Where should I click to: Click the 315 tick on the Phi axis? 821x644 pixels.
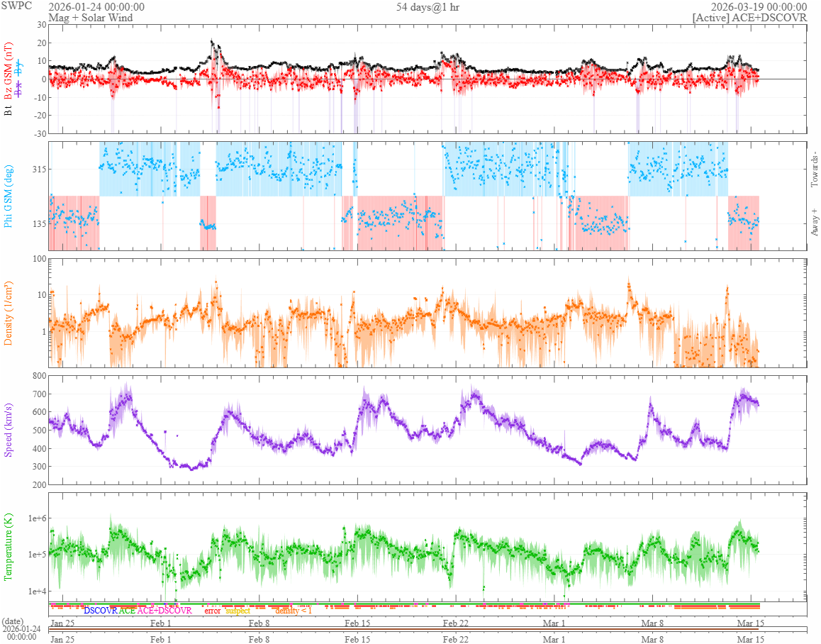pyautogui.click(x=39, y=169)
